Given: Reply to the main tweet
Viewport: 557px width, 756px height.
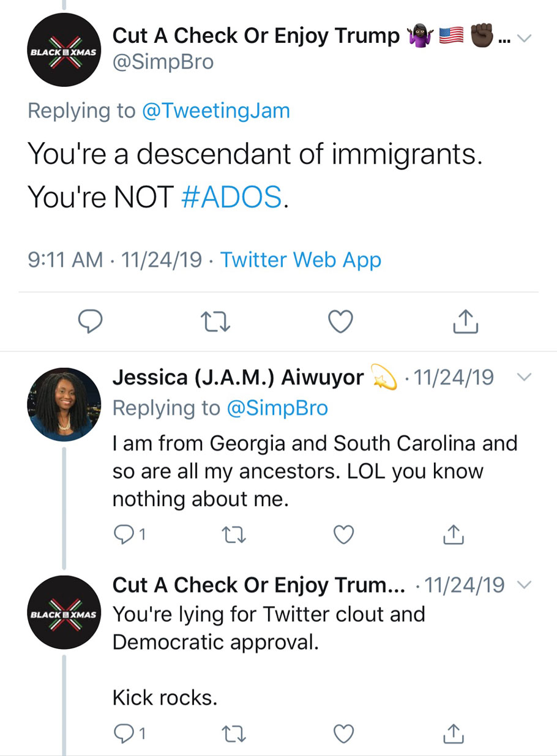Looking at the screenshot, I should pyautogui.click(x=91, y=321).
